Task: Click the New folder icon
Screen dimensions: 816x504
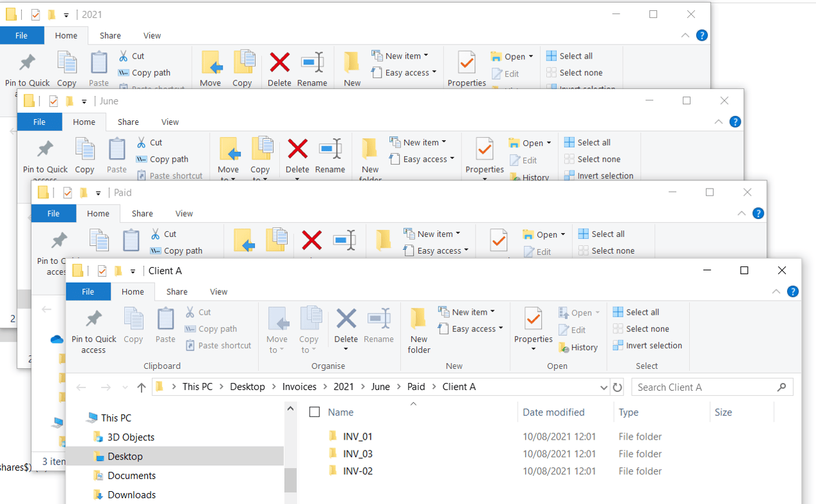Action: pyautogui.click(x=418, y=330)
